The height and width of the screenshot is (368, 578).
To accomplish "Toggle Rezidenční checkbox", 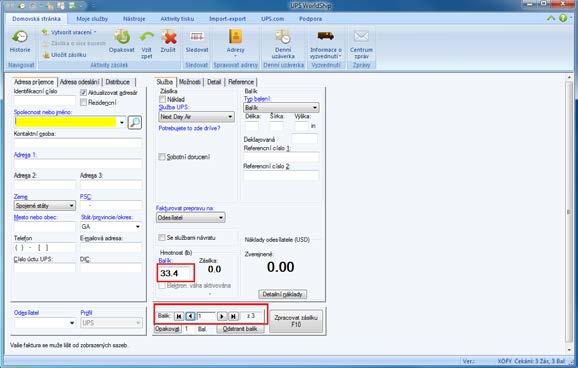I will pos(83,103).
